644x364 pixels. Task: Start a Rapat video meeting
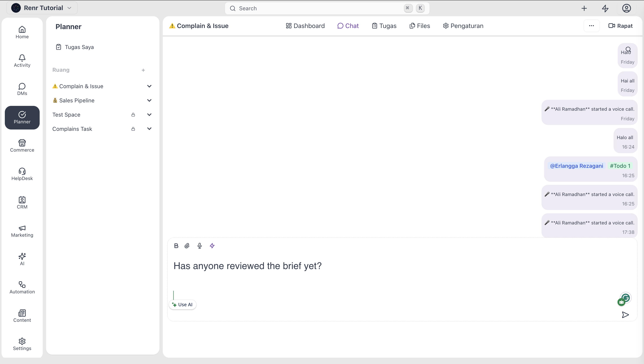pos(620,26)
